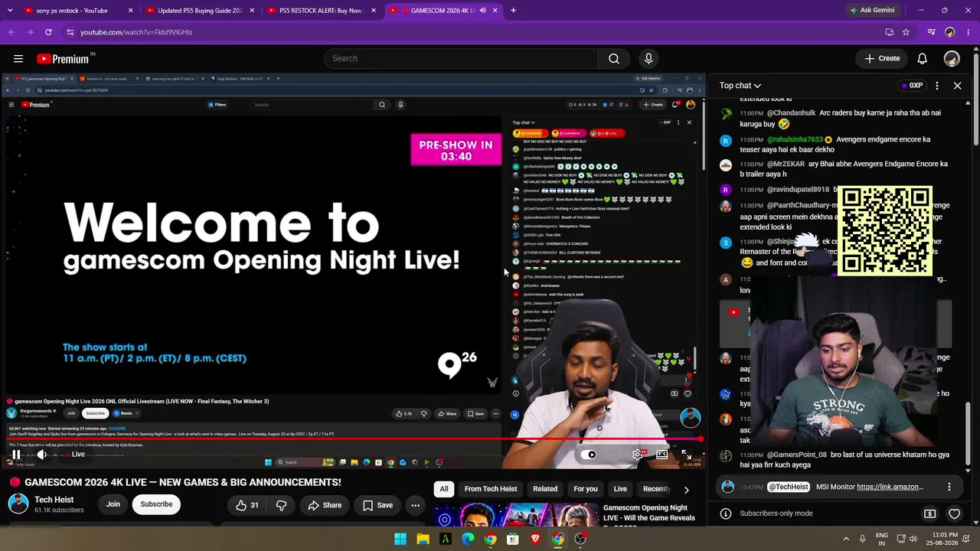
Task: Open Chrome profile avatar in toolbar
Action: pos(949,32)
